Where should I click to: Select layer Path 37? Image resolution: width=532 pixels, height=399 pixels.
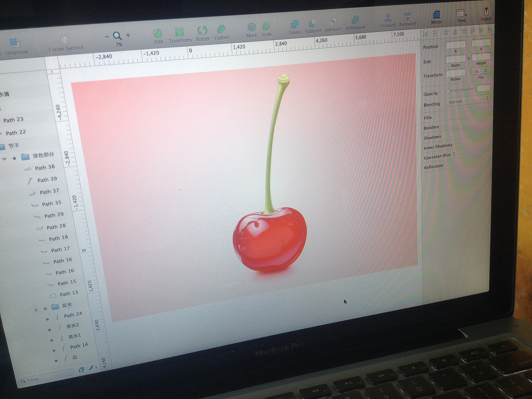tap(49, 192)
